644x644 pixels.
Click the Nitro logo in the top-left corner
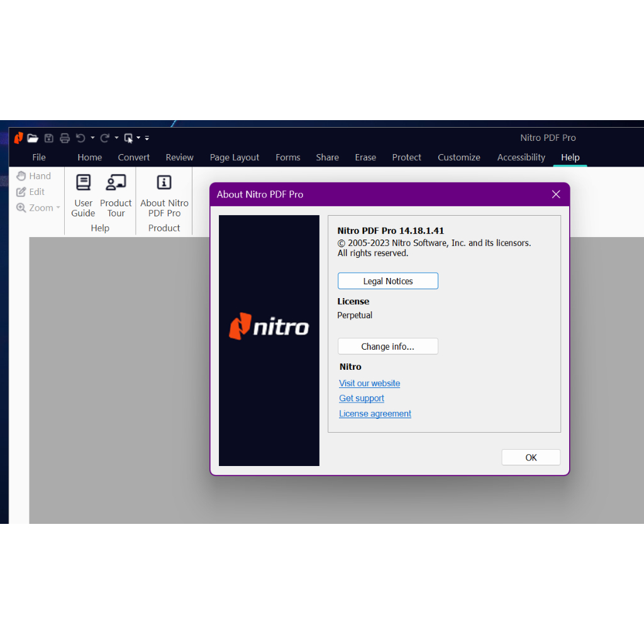coord(18,138)
